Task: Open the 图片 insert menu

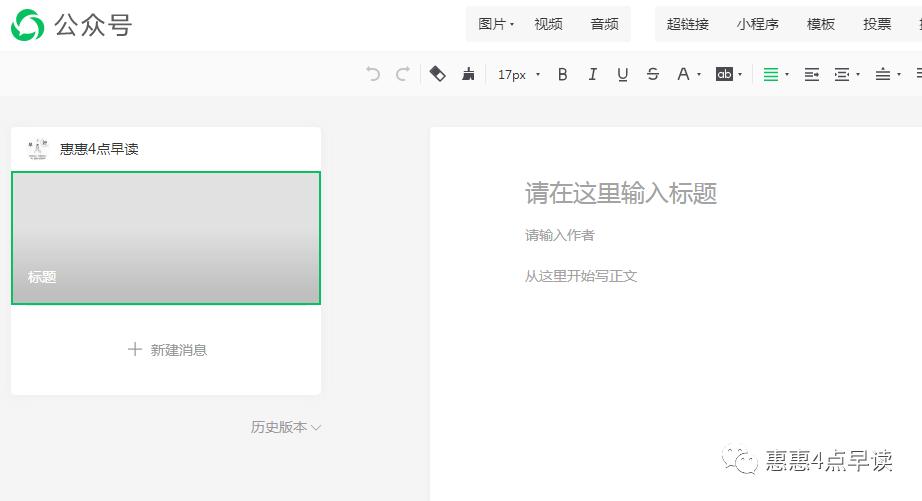Action: pyautogui.click(x=496, y=24)
